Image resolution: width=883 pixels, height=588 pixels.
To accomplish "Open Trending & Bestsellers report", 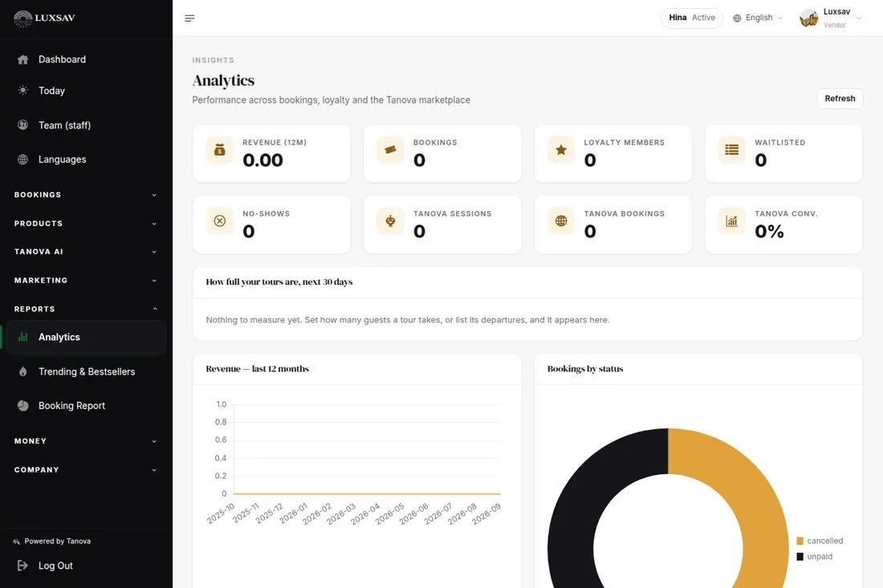I will (x=86, y=371).
